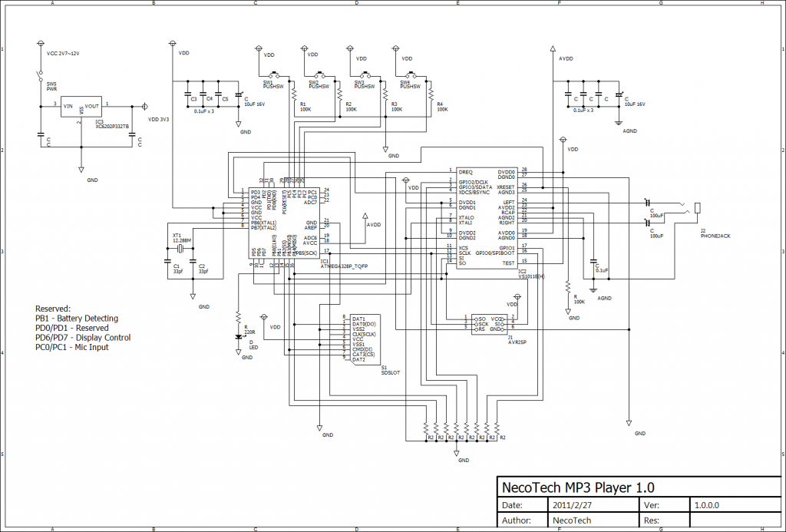Select the "PB1 - Battery Detecting" note
This screenshot has height=532, width=786.
point(77,319)
